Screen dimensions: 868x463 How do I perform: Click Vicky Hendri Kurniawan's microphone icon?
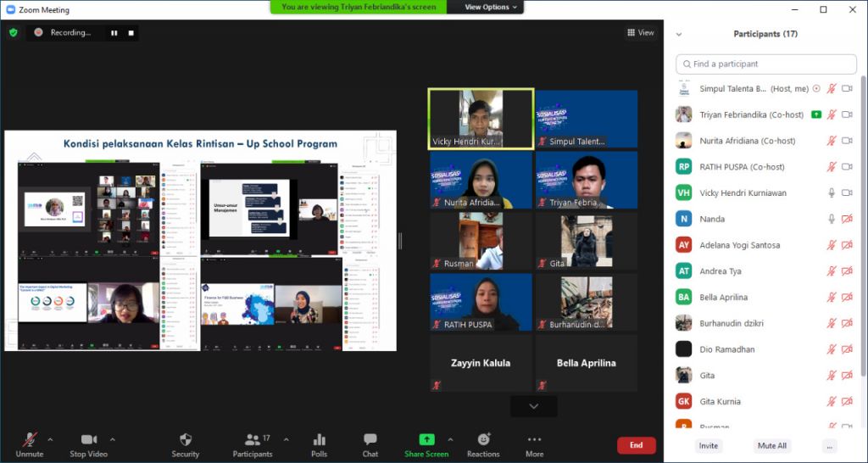(x=832, y=192)
